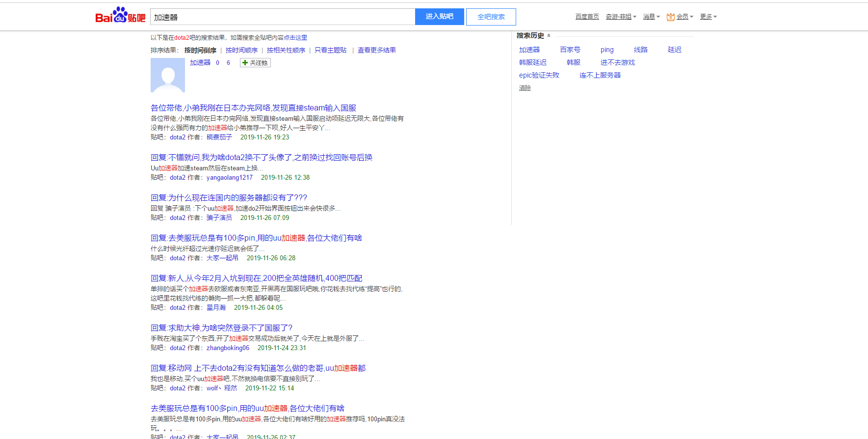Click author zhangboking06
The width and height of the screenshot is (868, 439).
point(228,348)
